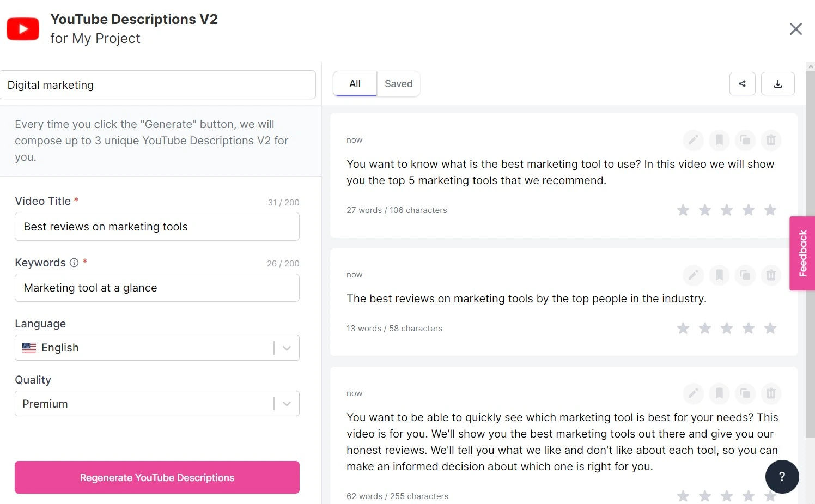Bookmark the top 5 marketing tools description
This screenshot has height=504, width=815.
pyautogui.click(x=719, y=140)
